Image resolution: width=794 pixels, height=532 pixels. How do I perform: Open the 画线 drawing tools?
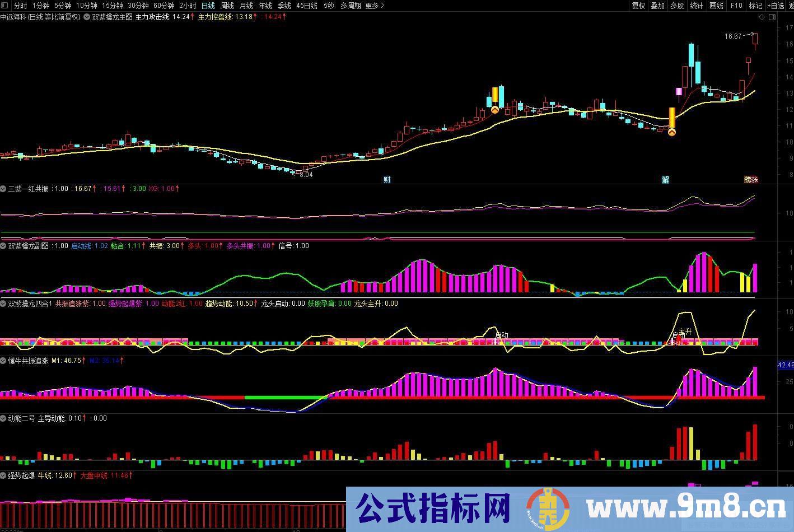tap(716, 6)
